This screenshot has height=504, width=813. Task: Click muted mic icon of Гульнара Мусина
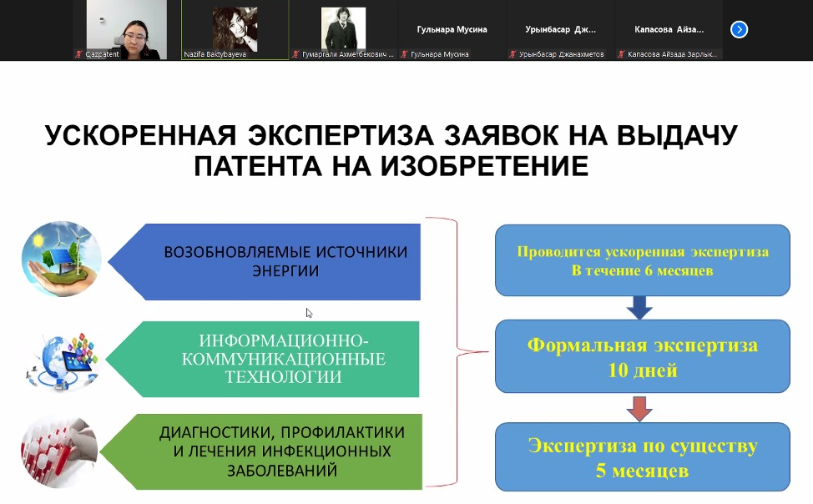tap(405, 54)
